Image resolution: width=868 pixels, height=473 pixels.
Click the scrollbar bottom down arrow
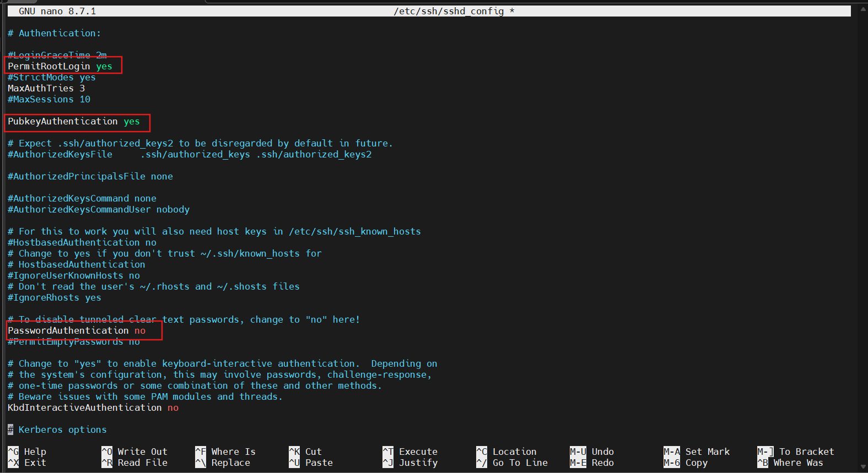point(863,467)
